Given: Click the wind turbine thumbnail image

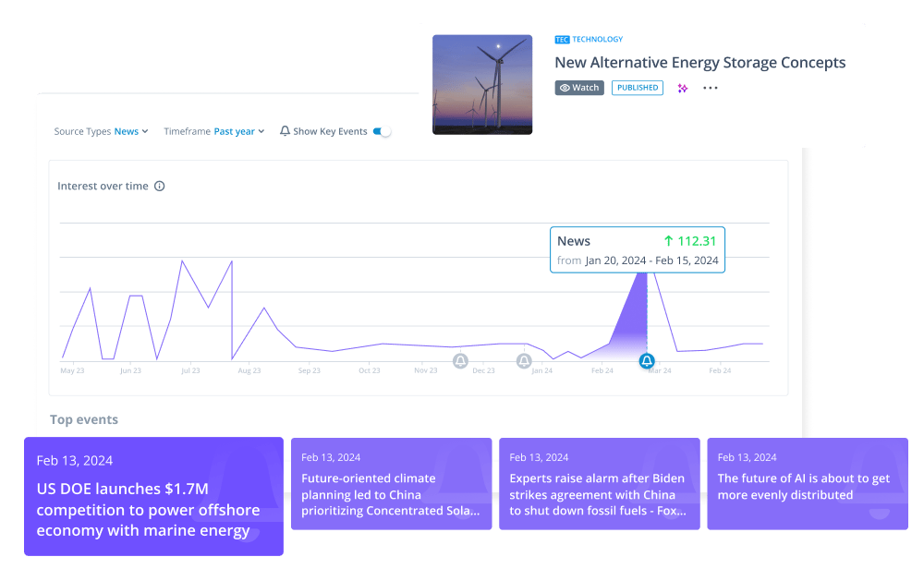Looking at the screenshot, I should pos(482,84).
